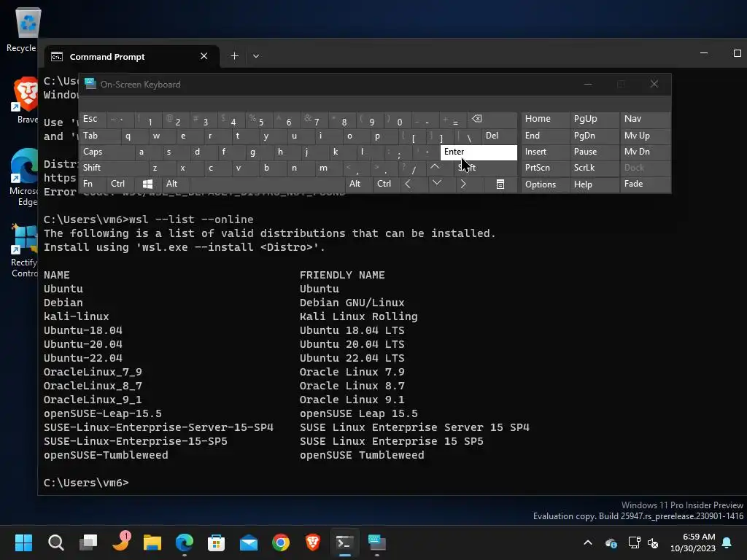Toggle left Shift key on keyboard
747x560 pixels.
114,168
